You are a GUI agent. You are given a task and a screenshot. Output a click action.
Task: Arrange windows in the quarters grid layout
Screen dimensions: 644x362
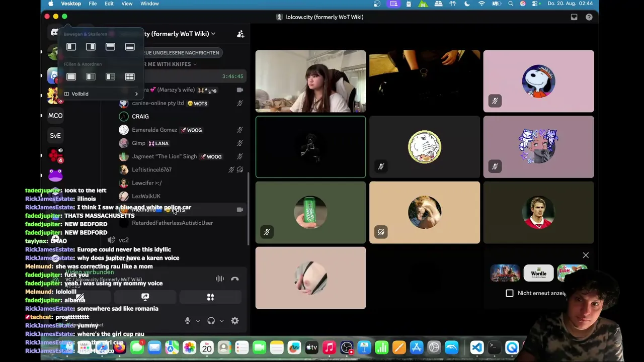click(x=130, y=77)
